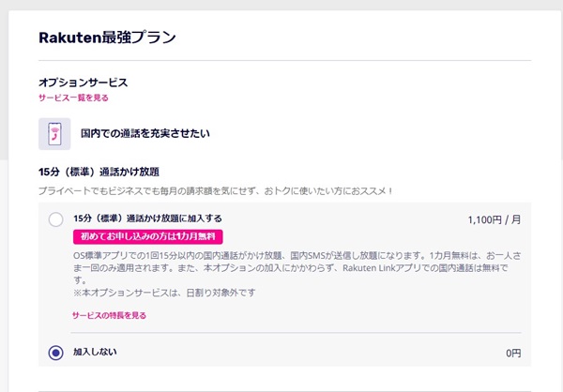
Task: Click the 1,100円 / 月 price text
Action: [x=495, y=219]
